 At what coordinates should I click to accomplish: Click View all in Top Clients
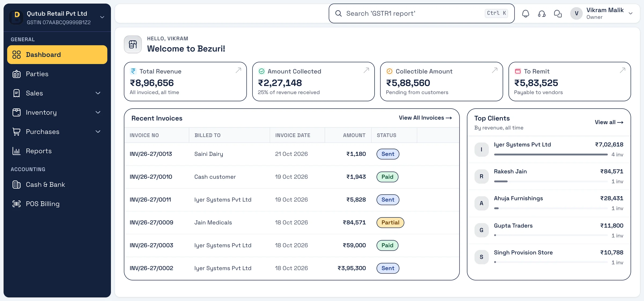coord(609,122)
